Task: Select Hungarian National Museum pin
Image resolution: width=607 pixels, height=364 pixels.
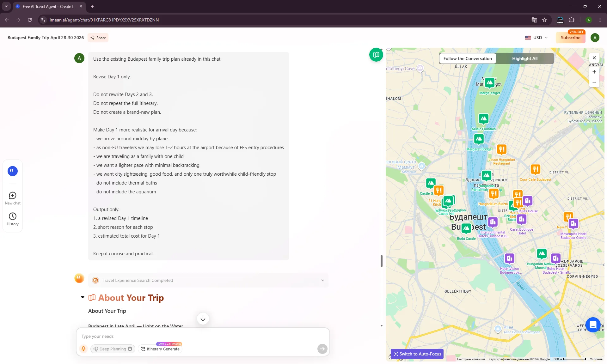Action: [542, 254]
